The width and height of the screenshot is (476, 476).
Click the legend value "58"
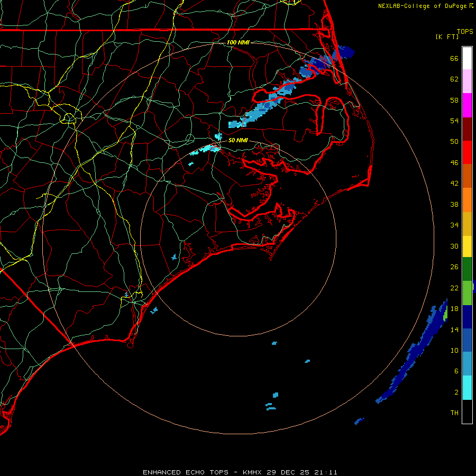pyautogui.click(x=454, y=100)
